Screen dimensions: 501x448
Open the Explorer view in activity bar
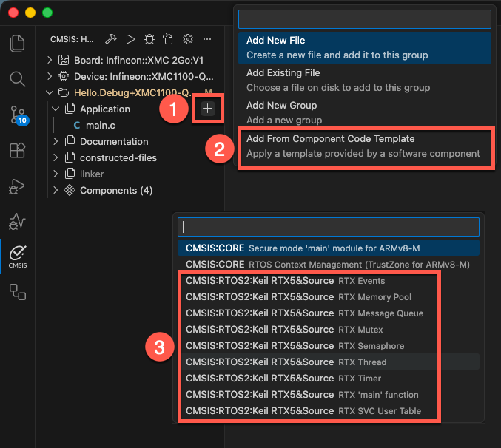17,42
